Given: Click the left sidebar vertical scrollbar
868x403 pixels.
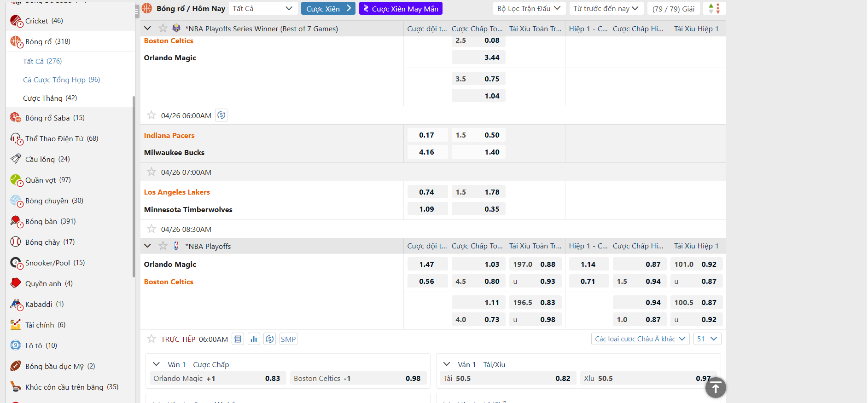Looking at the screenshot, I should [134, 186].
